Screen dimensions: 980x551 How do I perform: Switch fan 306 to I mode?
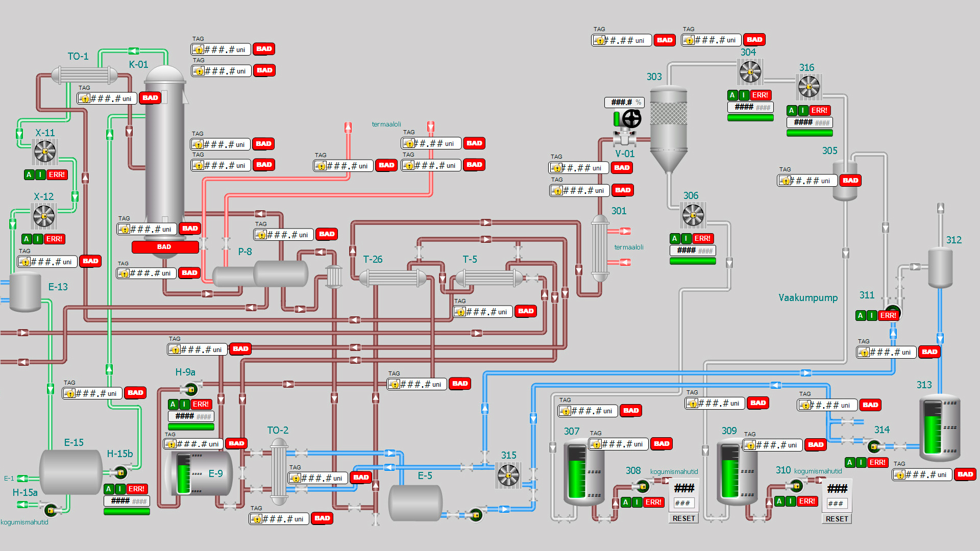tap(687, 238)
